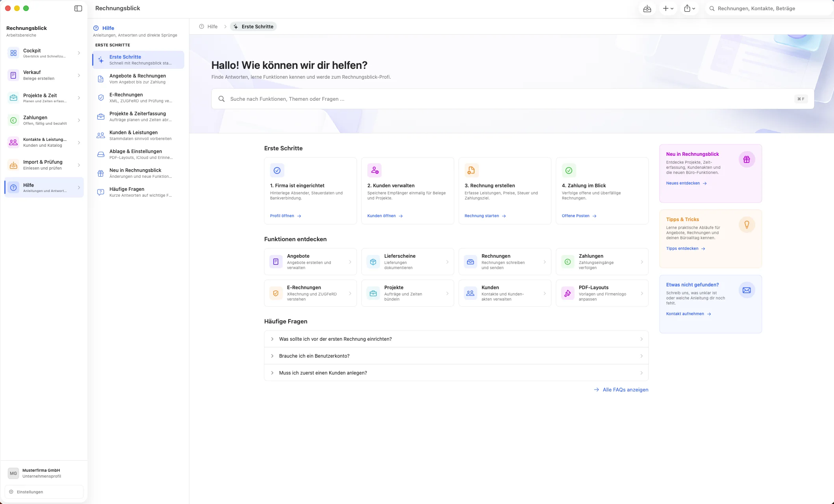Open Musterfirma GmbH Unternehmensprofil
Viewport: 834px width, 504px height.
(x=44, y=473)
